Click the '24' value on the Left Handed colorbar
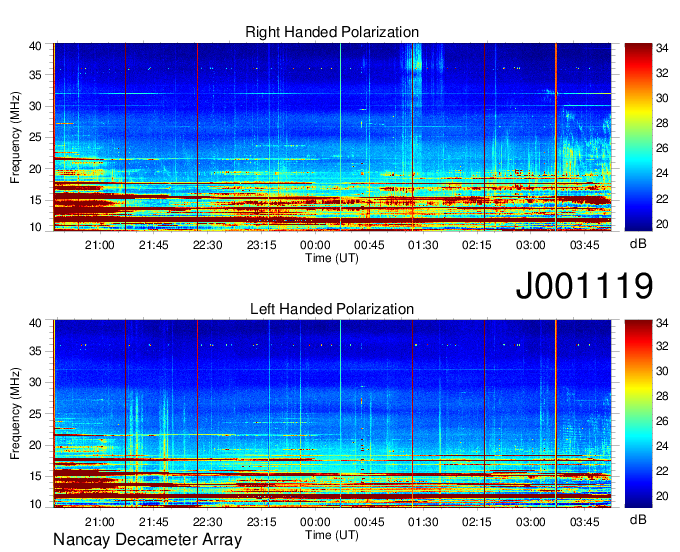680x552 pixels. 662,446
